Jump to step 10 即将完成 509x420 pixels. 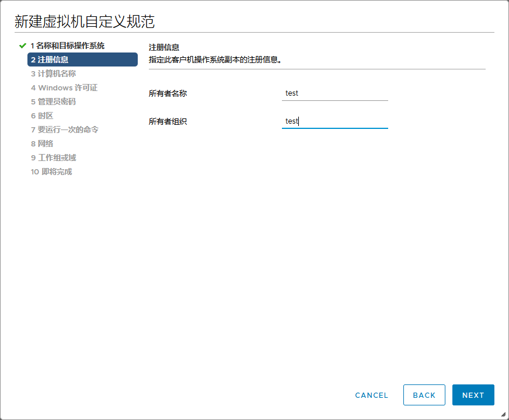[x=51, y=171]
